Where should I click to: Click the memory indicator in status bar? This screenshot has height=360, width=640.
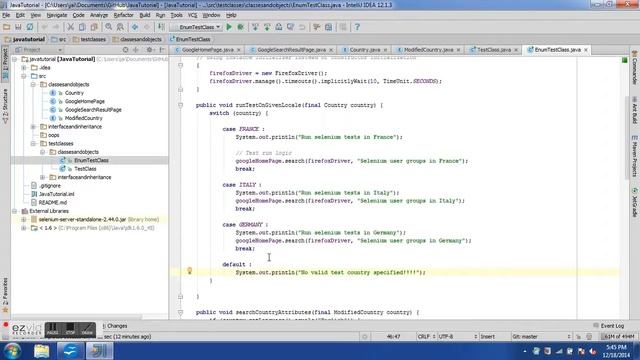(x=618, y=337)
